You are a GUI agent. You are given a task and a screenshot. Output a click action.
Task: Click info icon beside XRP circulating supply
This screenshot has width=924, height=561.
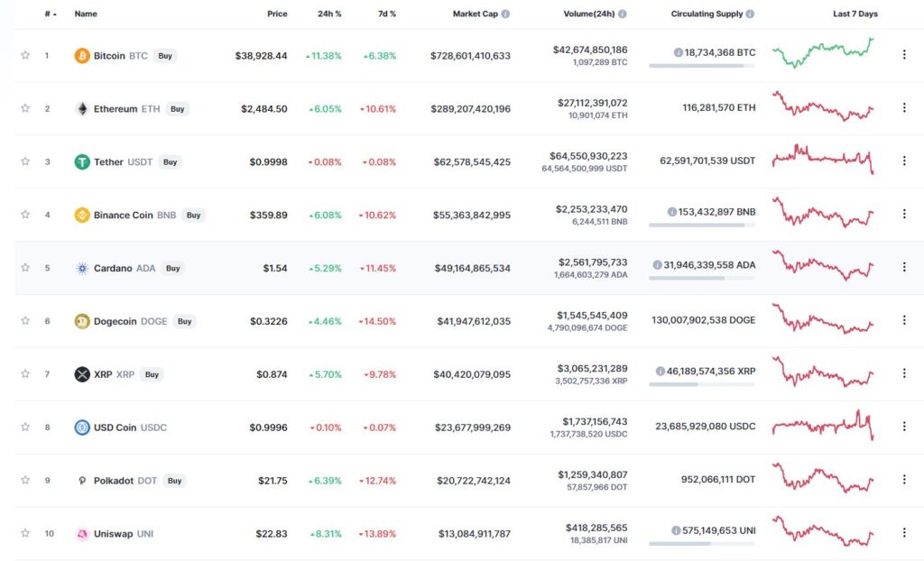click(660, 372)
